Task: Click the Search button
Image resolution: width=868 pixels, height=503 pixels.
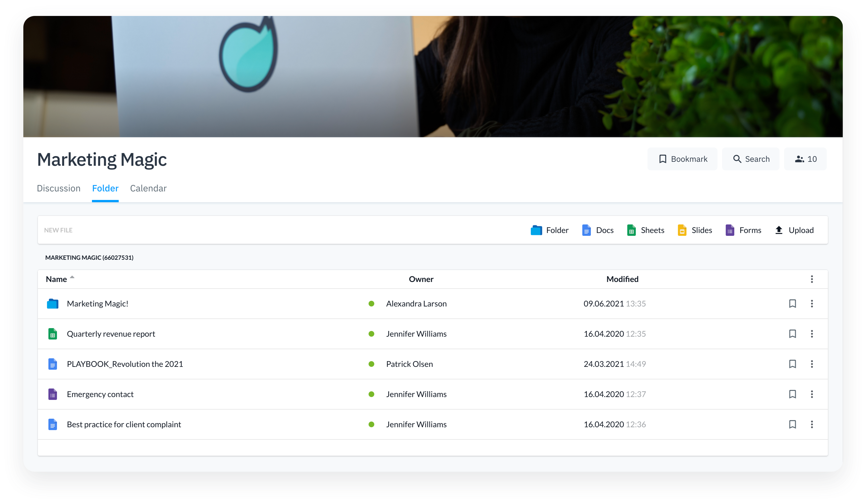Action: pyautogui.click(x=750, y=159)
